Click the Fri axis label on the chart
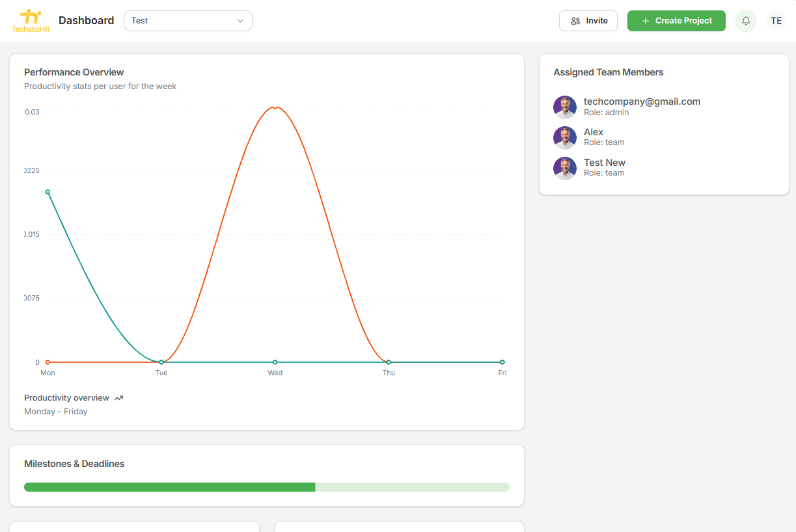Viewport: 796px width, 532px height. tap(502, 373)
